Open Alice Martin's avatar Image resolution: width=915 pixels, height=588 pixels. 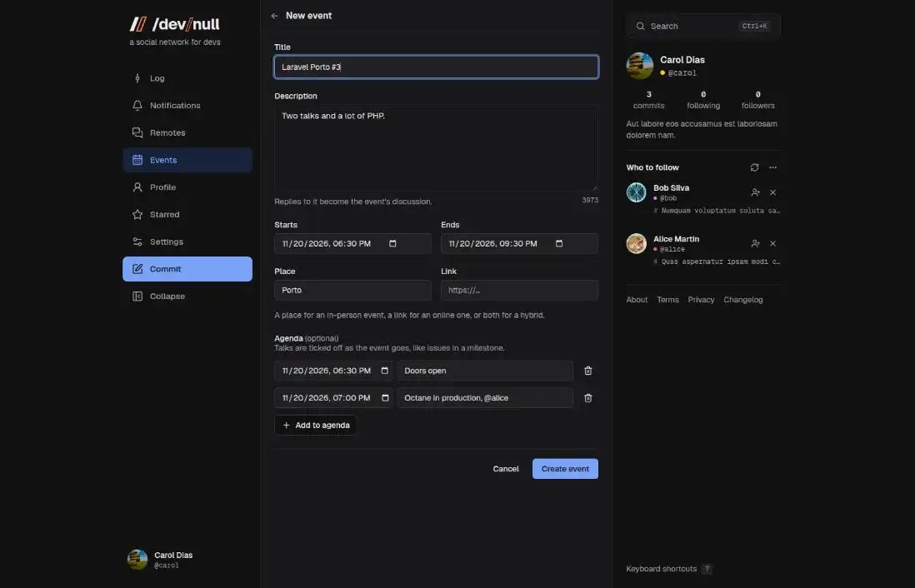pyautogui.click(x=636, y=243)
